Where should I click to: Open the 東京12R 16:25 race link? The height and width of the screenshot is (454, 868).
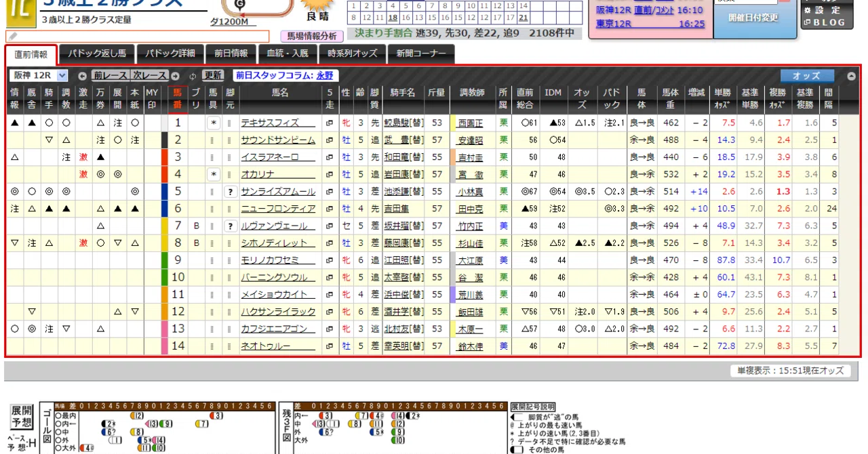point(650,24)
